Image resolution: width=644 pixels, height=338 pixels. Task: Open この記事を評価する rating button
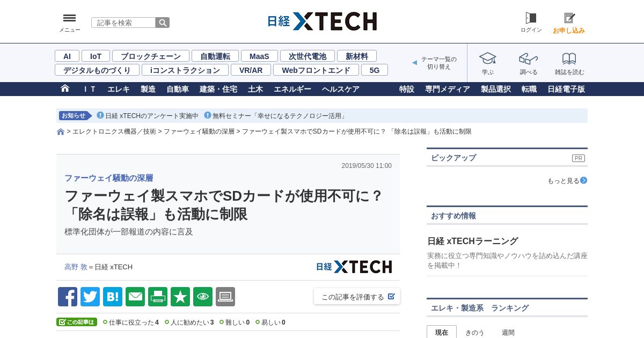pyautogui.click(x=357, y=297)
